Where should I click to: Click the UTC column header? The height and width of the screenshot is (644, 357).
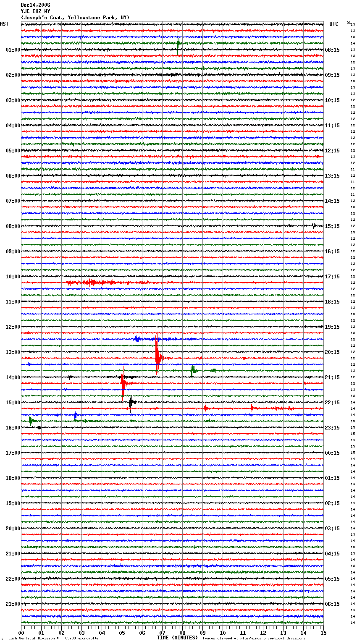(x=334, y=24)
